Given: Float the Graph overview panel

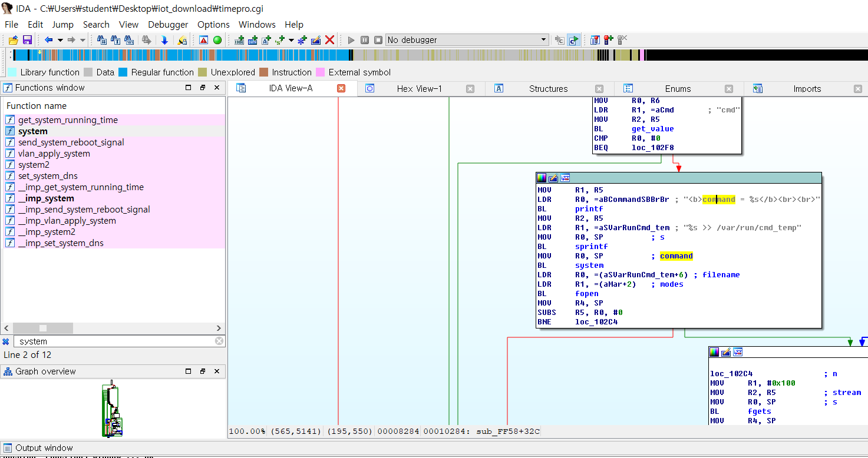Looking at the screenshot, I should pos(202,371).
